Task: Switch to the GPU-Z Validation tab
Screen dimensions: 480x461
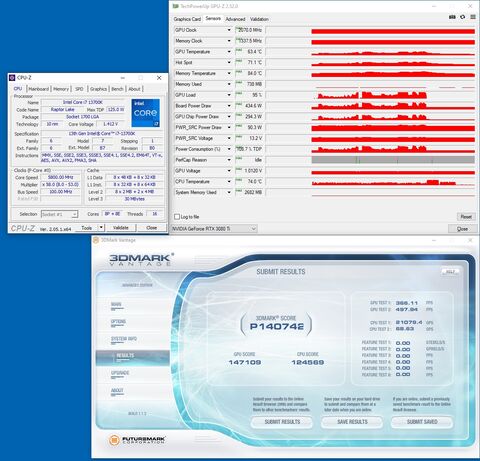Action: [259, 19]
